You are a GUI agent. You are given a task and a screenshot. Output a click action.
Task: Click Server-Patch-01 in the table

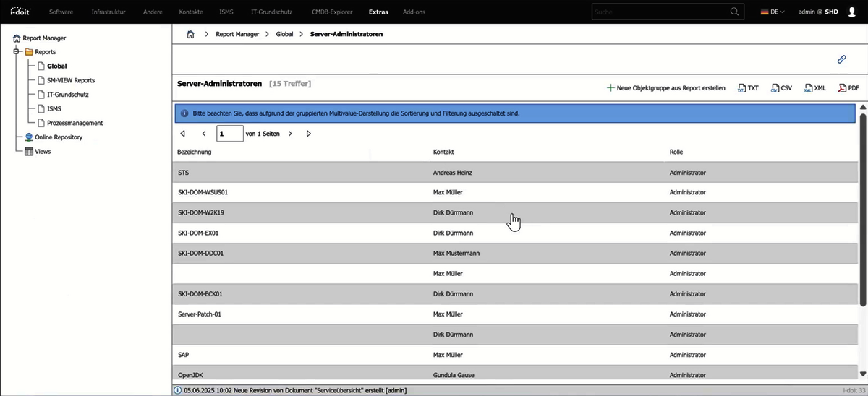coord(199,314)
